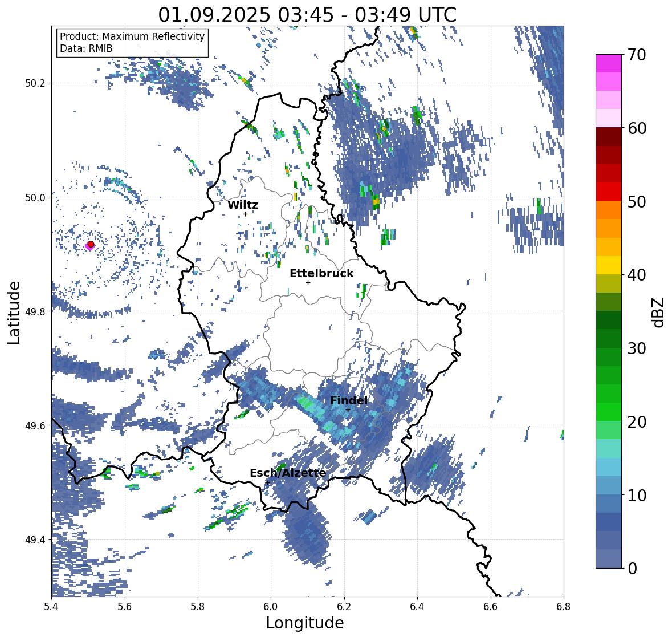Click the 6.8 longitude tick label
Image resolution: width=672 pixels, height=637 pixels.
tap(564, 607)
